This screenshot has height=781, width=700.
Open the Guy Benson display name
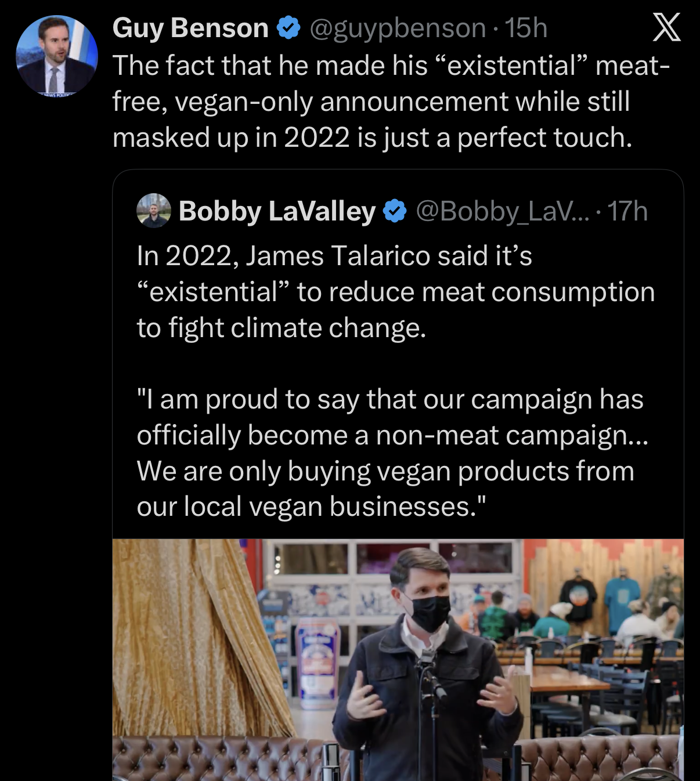[x=190, y=28]
